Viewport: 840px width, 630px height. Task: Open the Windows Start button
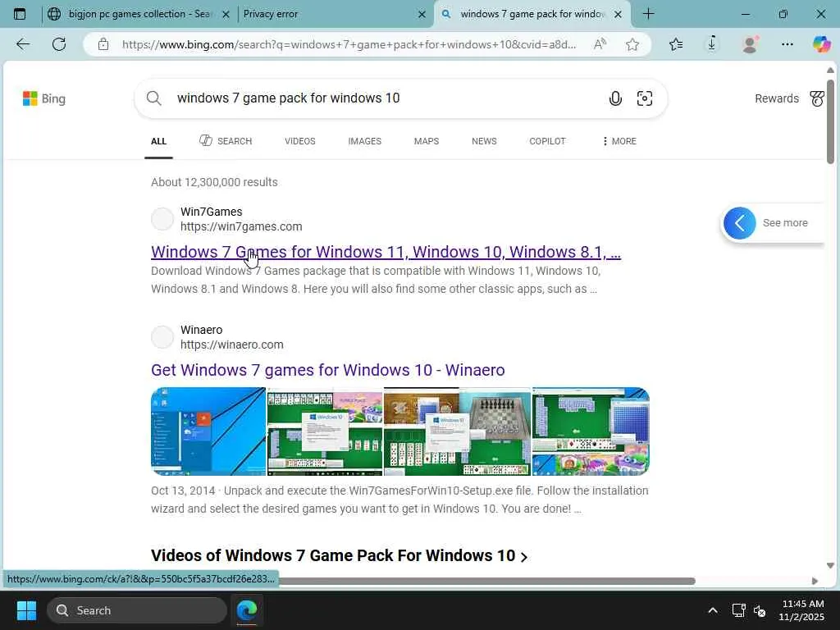pos(26,610)
